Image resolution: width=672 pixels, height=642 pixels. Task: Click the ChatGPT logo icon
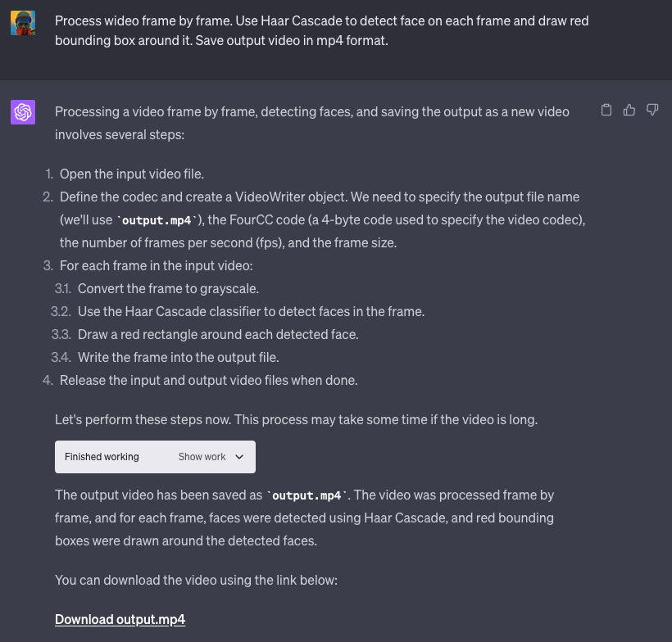[23, 112]
